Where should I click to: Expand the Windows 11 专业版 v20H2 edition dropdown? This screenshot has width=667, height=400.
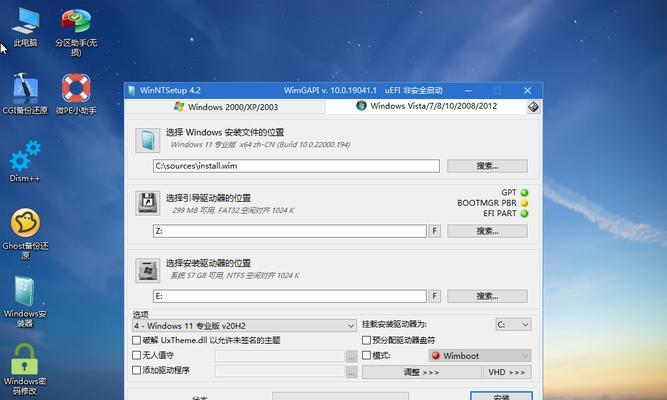pos(244,326)
